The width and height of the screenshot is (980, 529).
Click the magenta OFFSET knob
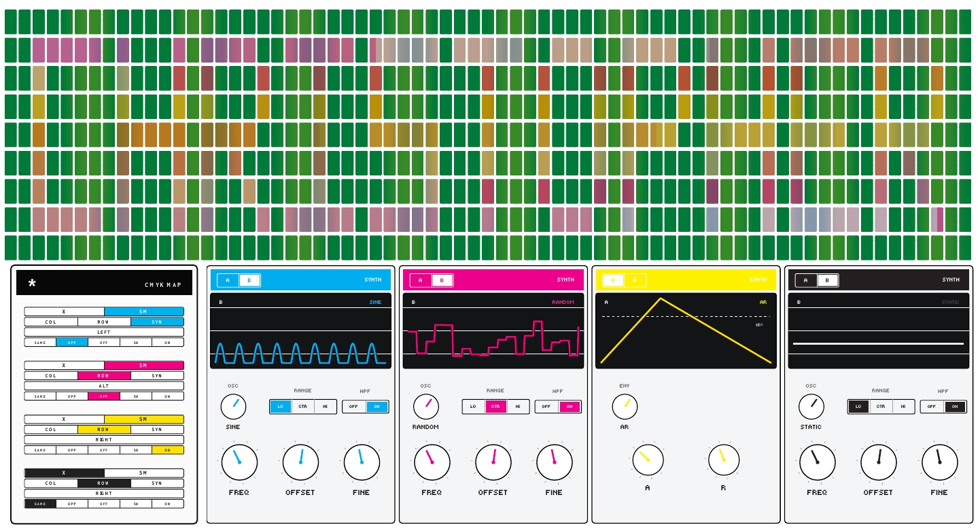[x=493, y=462]
